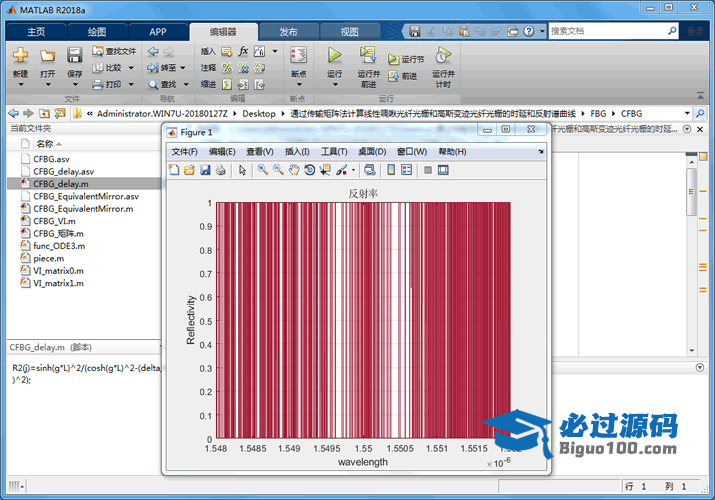Screen dimensions: 715x500
Task: Click the 运行并计时 (Run and Time) icon
Action: 443,55
